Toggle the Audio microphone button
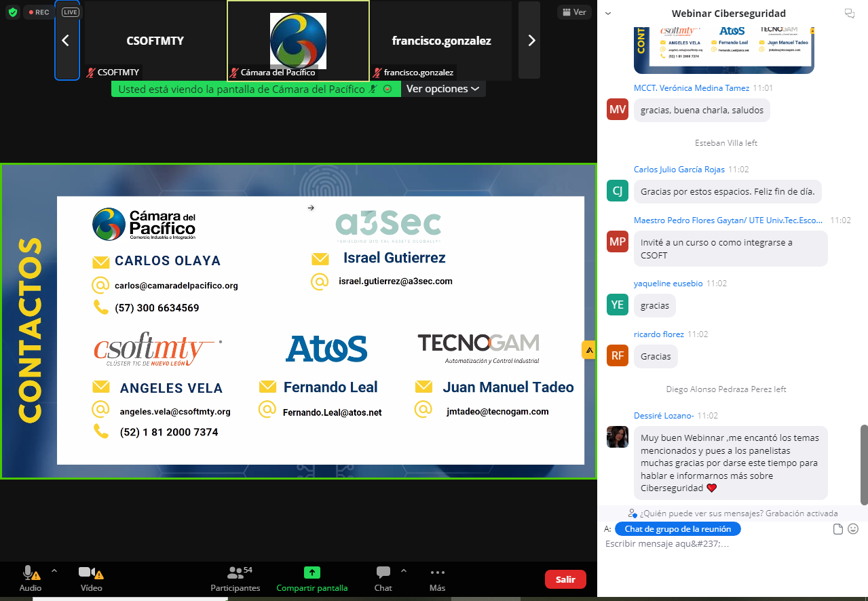The image size is (868, 601). [x=31, y=579]
